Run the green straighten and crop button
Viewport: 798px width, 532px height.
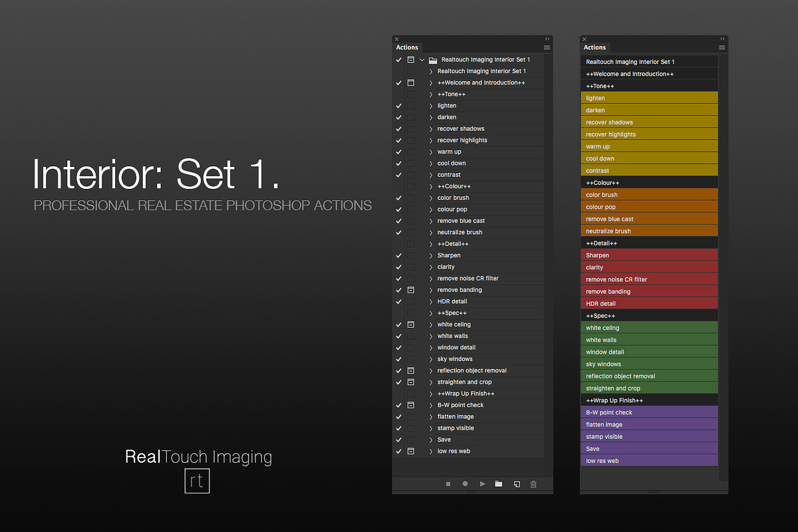pos(649,388)
